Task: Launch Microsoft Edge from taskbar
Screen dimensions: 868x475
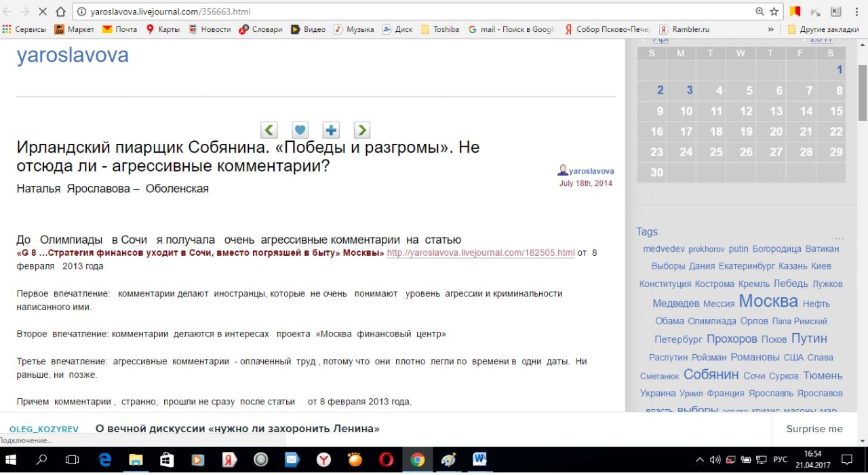Action: (x=104, y=459)
